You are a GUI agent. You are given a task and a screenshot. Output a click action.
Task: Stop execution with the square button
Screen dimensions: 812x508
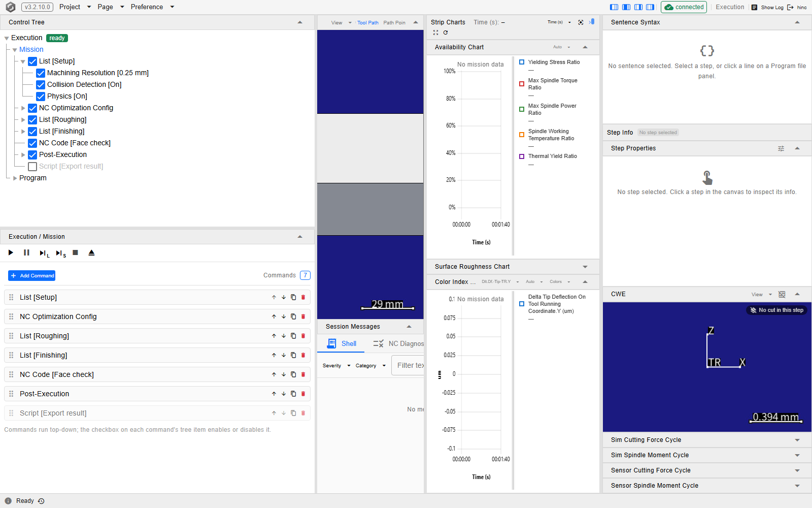pos(75,252)
